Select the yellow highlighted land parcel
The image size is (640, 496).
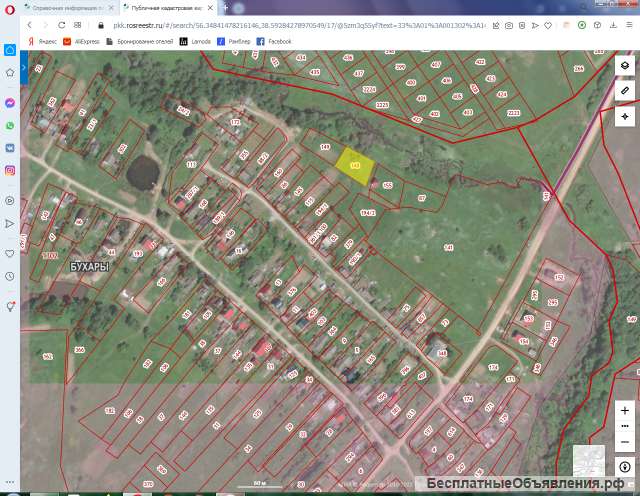click(355, 164)
